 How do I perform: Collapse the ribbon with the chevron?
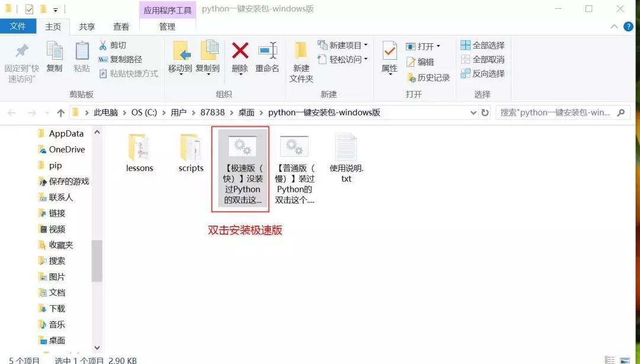point(615,27)
